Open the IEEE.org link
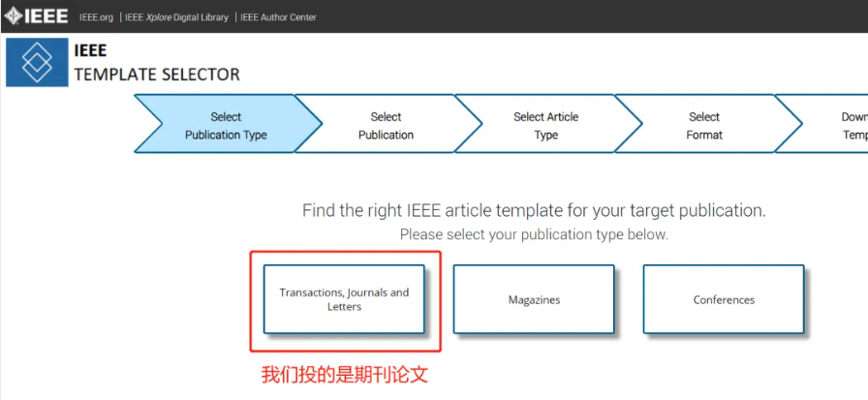868x400 pixels. [97, 17]
